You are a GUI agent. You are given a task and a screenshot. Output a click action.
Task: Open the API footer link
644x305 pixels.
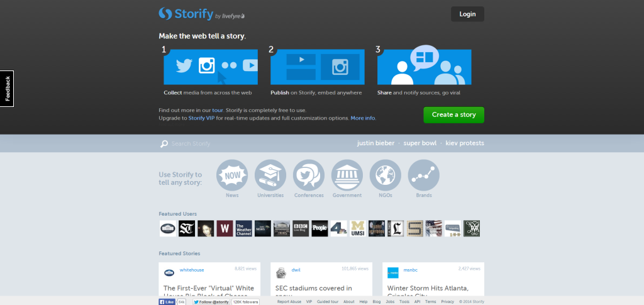(x=418, y=302)
